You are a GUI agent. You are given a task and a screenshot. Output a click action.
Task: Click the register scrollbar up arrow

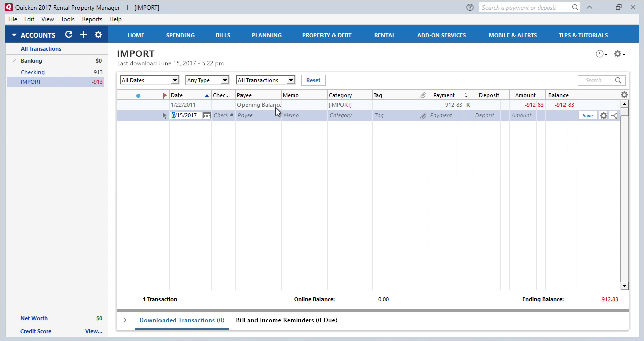tap(624, 104)
